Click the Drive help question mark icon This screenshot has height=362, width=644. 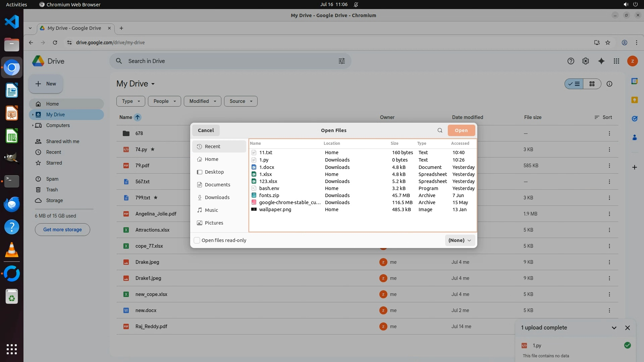pos(571,61)
